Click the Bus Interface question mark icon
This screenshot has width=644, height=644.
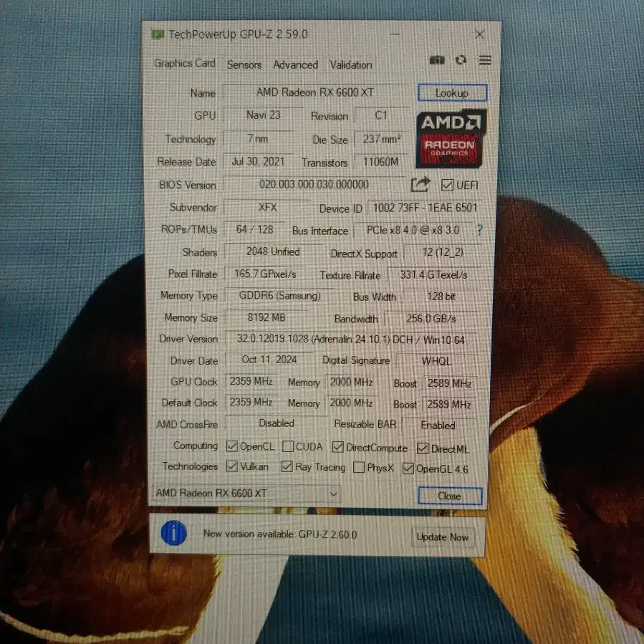(479, 229)
